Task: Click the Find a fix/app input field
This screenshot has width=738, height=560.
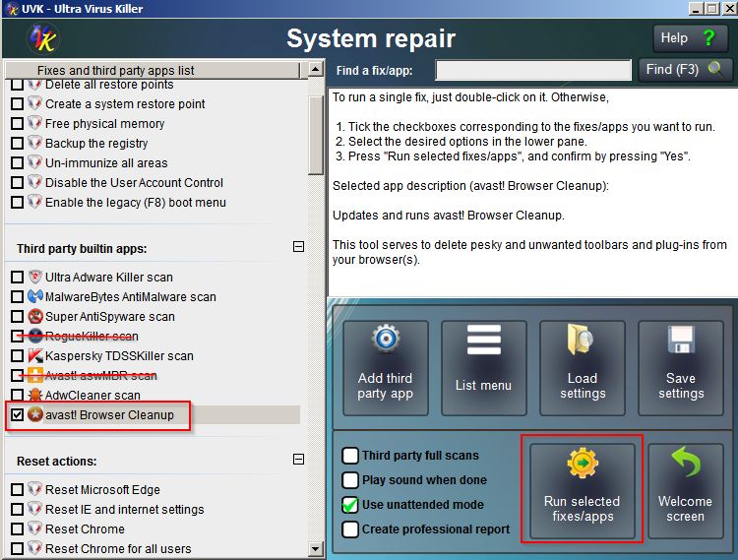Action: 533,70
